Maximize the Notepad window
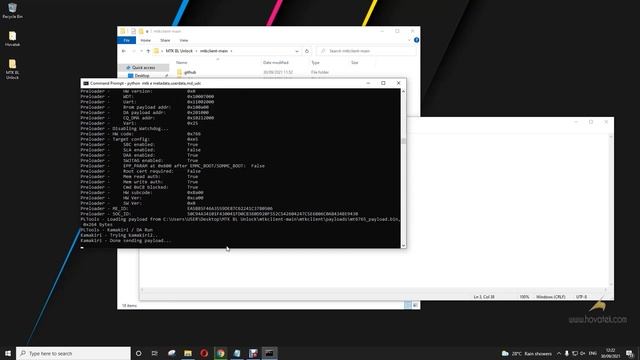The image size is (640, 360). click(x=591, y=122)
